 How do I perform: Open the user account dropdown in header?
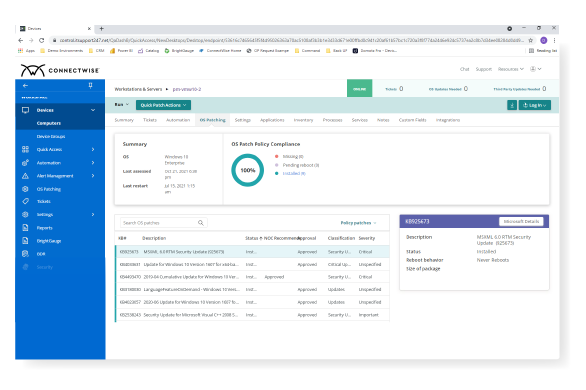coord(536,69)
